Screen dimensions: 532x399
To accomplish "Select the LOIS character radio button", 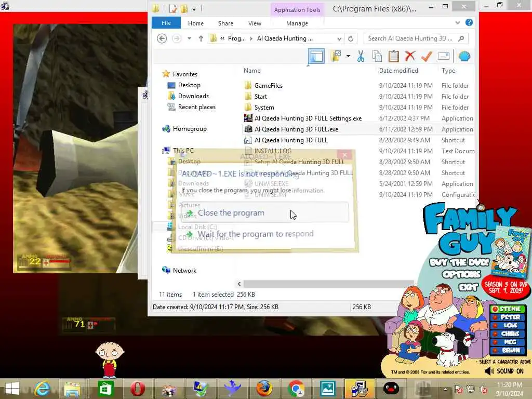I will 495,325.
